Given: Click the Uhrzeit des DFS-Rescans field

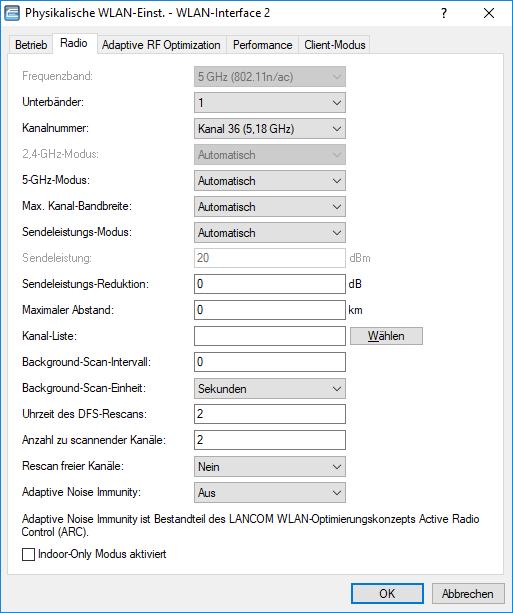Looking at the screenshot, I should tap(270, 414).
